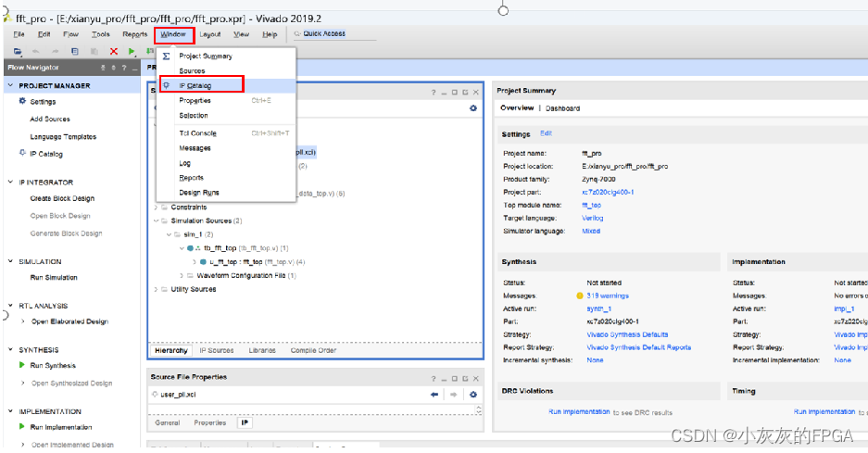Open General tab in Source File Properties
Viewport: 868px width, 453px height.
point(167,422)
